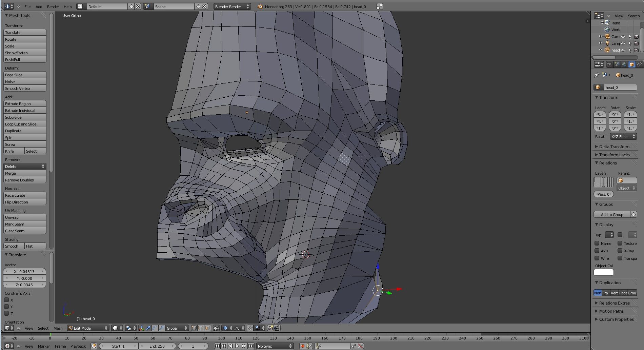Click the Subdivide button
Image resolution: width=644 pixels, height=350 pixels.
point(25,117)
